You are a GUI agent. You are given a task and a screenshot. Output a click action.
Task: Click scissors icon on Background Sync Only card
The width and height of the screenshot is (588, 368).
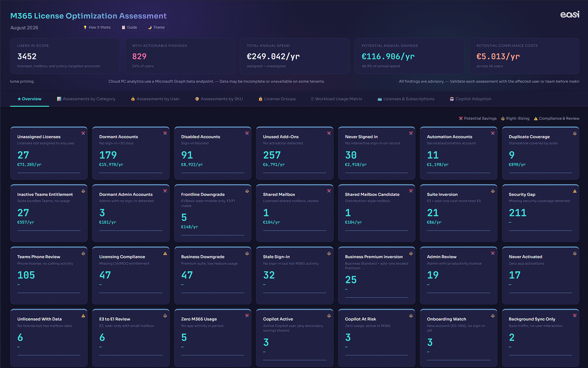(x=575, y=316)
